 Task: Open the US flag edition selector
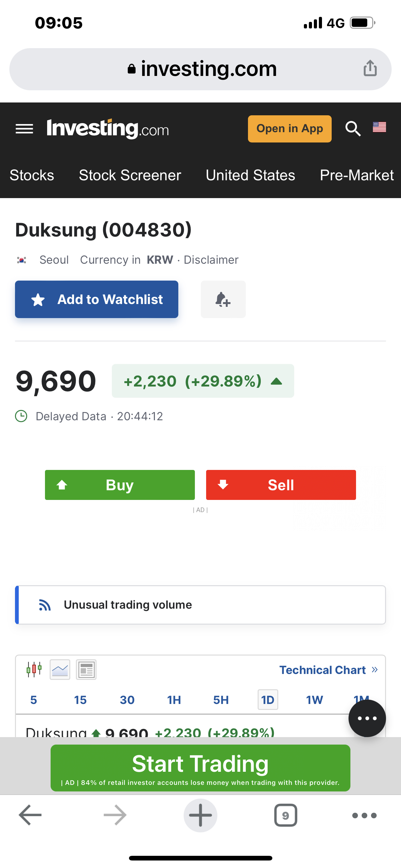(379, 127)
